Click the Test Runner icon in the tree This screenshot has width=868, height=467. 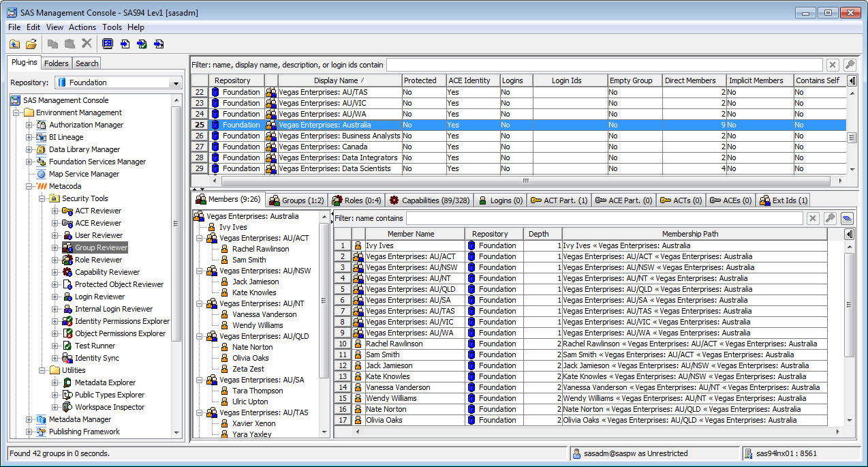pyautogui.click(x=67, y=346)
